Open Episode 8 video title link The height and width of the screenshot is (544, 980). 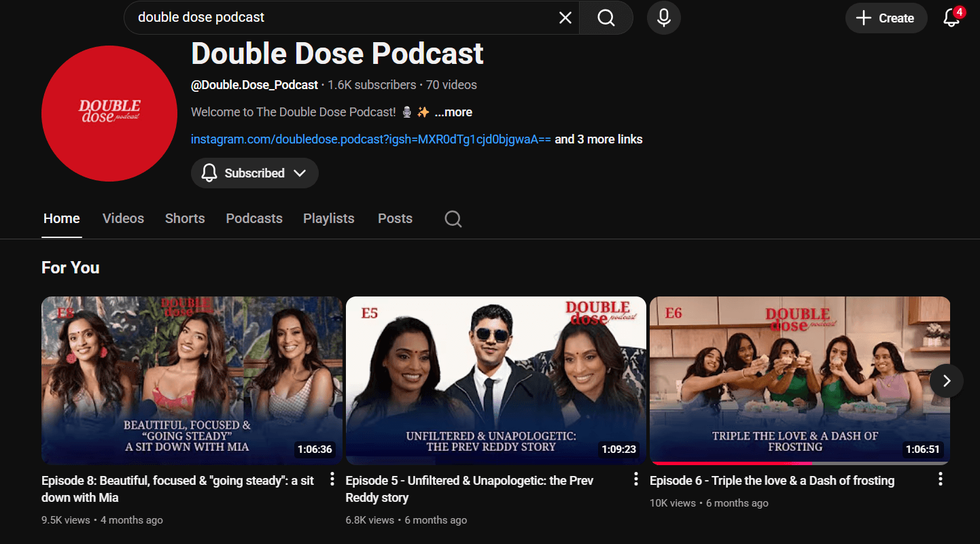pos(177,489)
